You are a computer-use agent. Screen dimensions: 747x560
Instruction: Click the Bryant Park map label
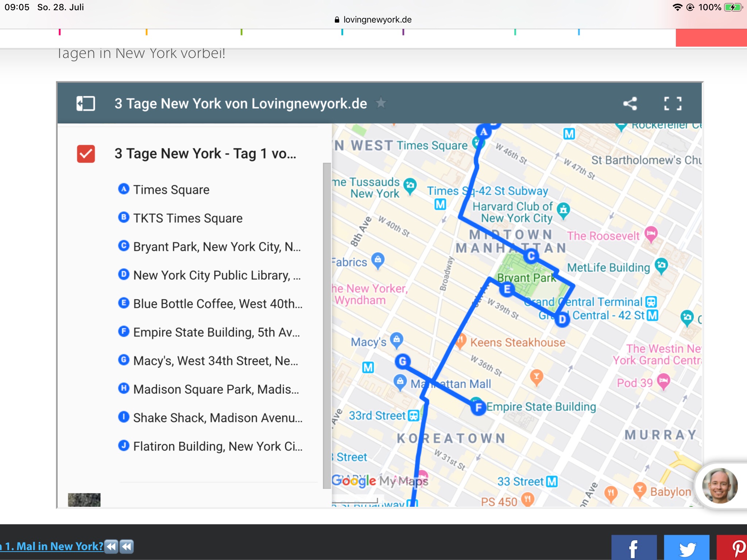click(526, 278)
